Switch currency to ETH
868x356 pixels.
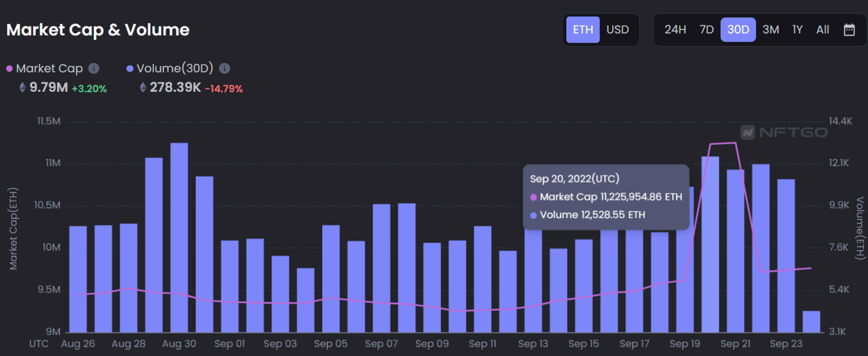583,30
